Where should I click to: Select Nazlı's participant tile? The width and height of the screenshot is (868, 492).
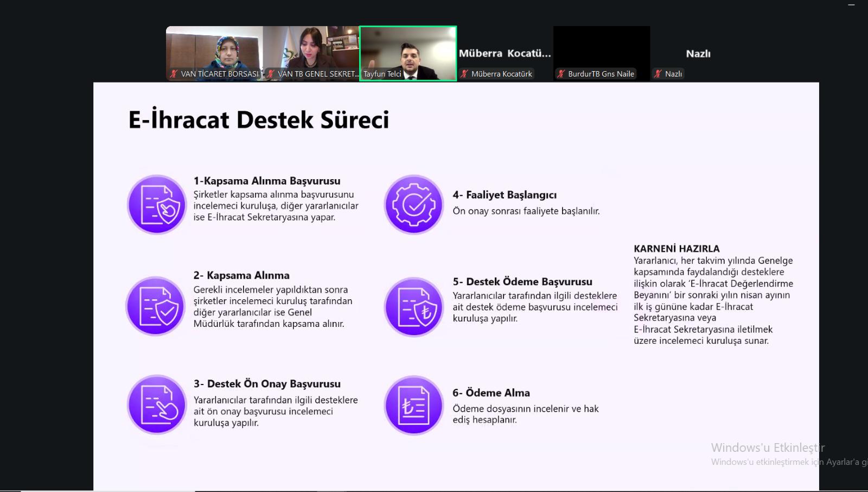[698, 53]
